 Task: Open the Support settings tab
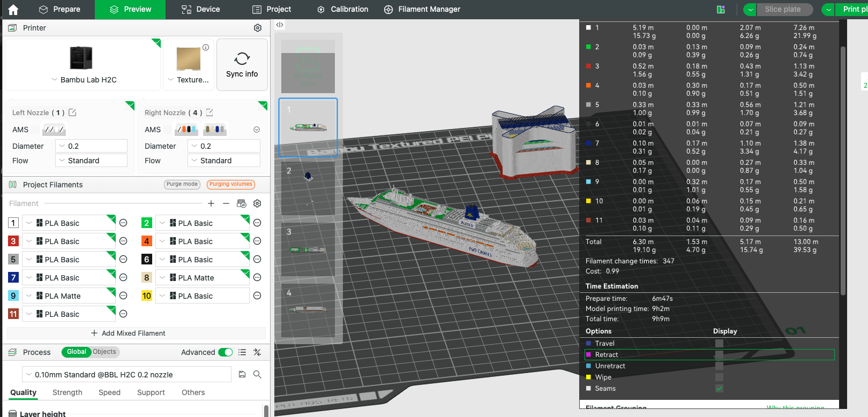151,392
